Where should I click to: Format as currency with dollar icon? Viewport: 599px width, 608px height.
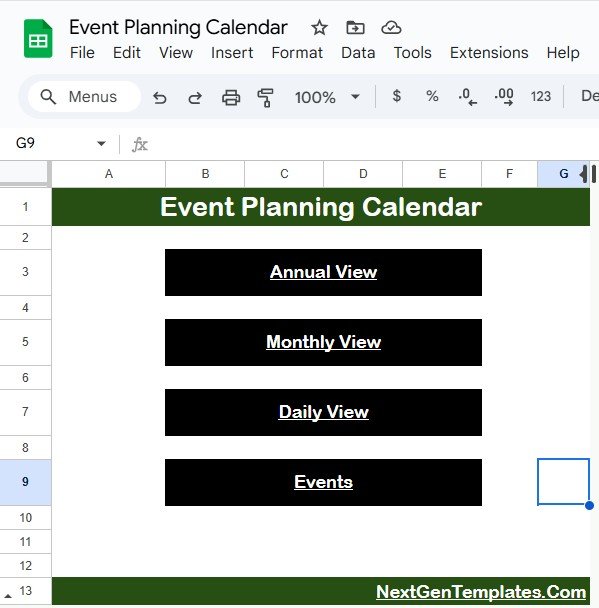click(x=396, y=96)
